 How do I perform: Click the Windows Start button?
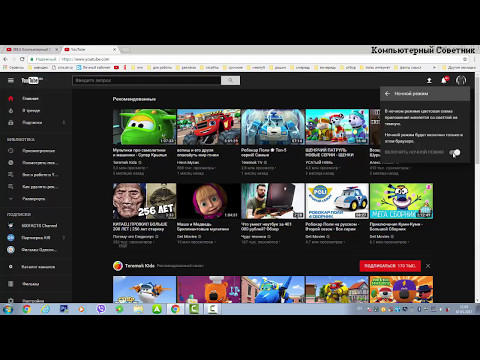[x=8, y=309]
